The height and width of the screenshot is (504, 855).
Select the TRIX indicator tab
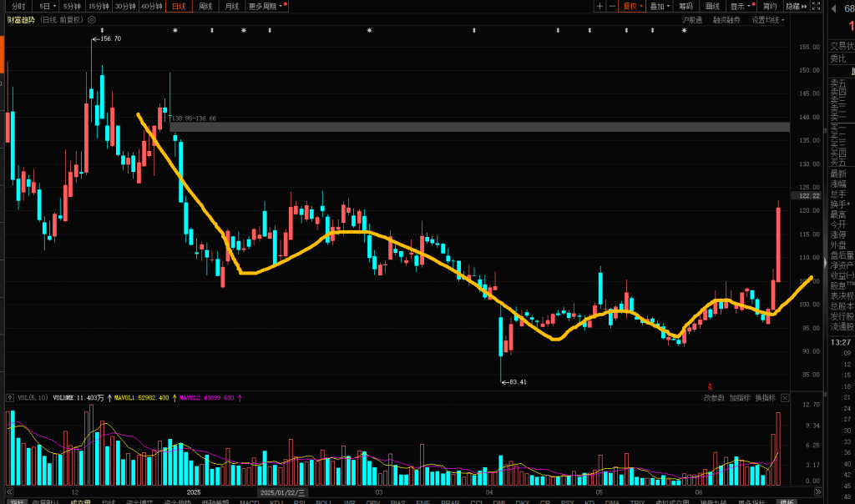coord(637,501)
